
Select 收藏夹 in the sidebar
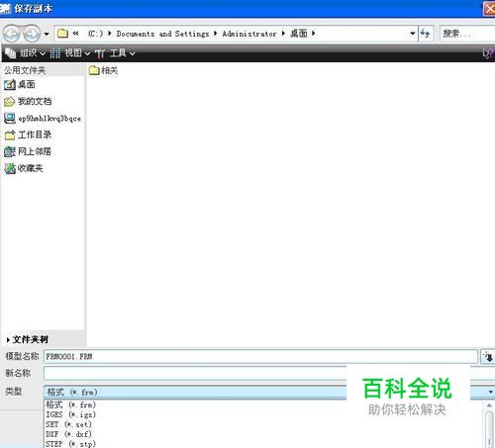[x=24, y=168]
